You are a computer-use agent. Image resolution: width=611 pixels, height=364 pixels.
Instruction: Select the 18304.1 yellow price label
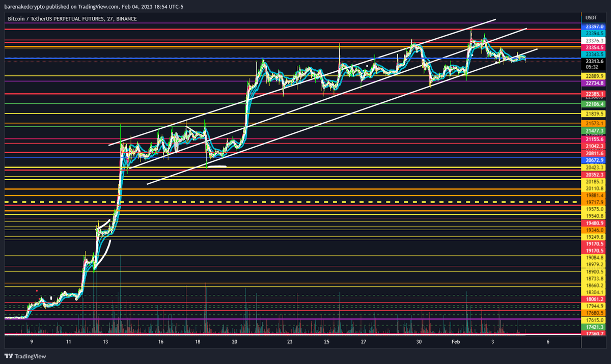click(x=594, y=293)
